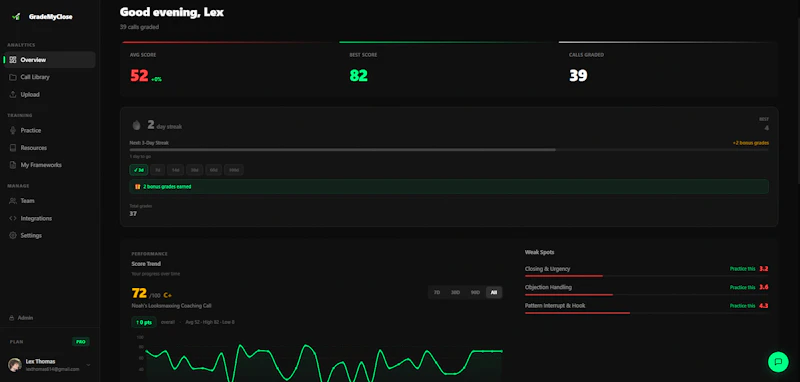The height and width of the screenshot is (382, 800).
Task: Click the Resources book icon
Action: 13,147
